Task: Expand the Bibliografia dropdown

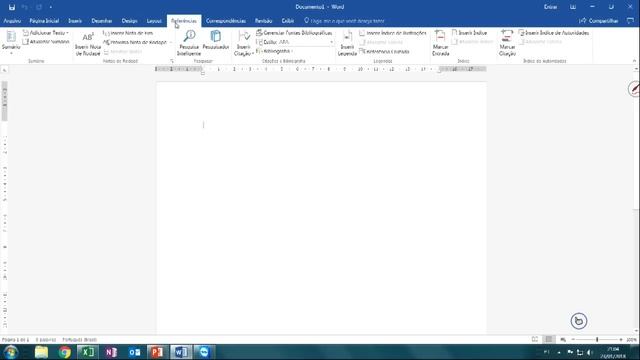Action: (275, 51)
